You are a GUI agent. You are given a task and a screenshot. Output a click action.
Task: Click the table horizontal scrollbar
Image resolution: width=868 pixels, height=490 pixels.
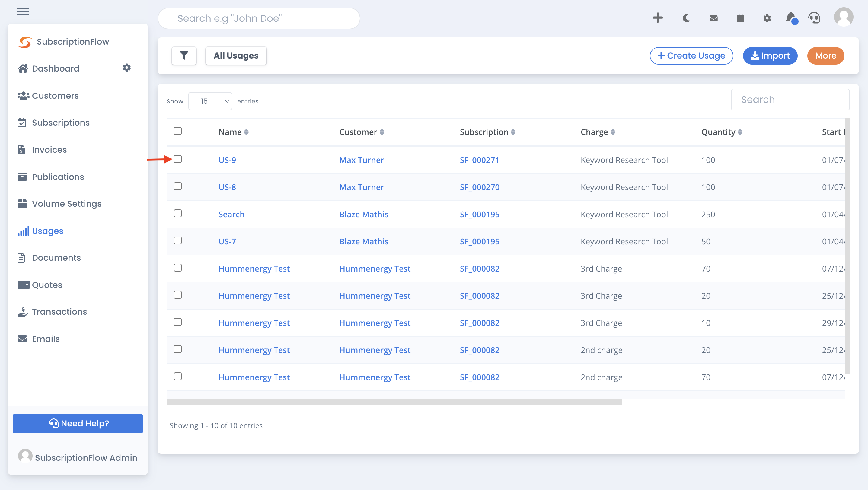tap(394, 402)
